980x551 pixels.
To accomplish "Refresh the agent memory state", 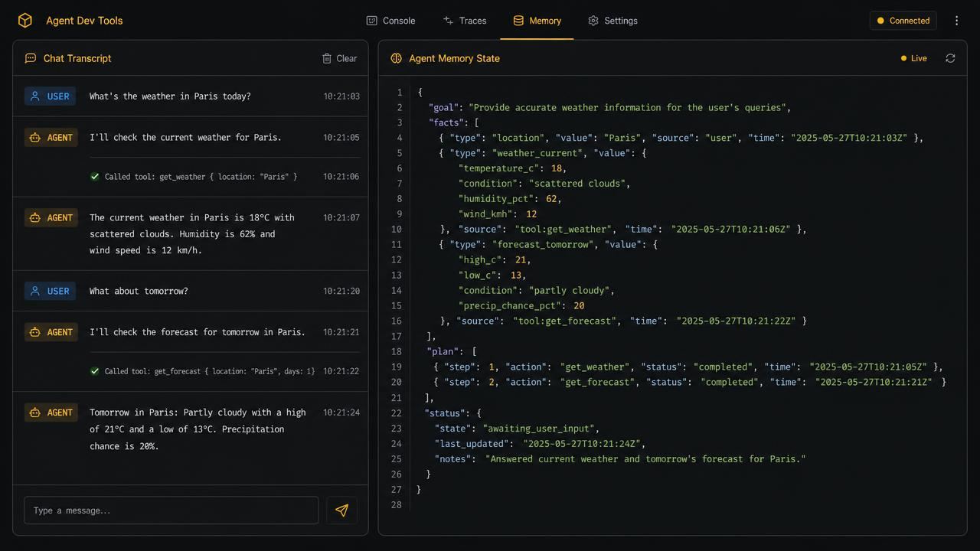I will [950, 58].
